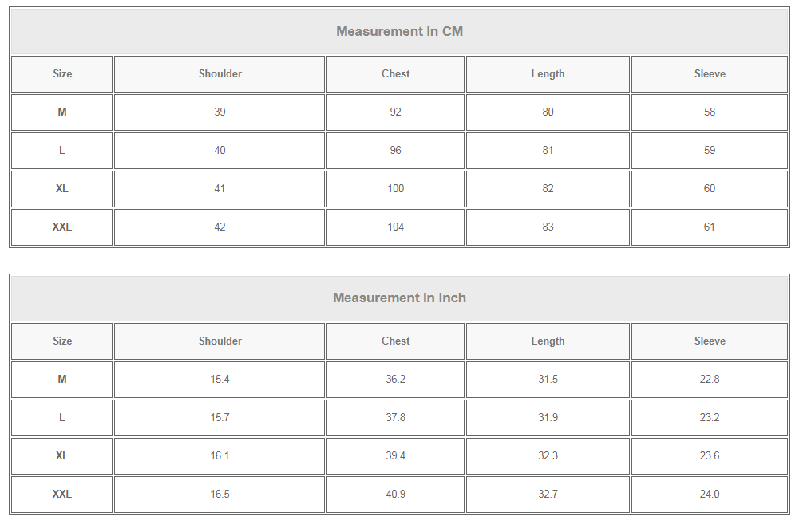Select the sleeve value 61 cell

pyautogui.click(x=710, y=227)
